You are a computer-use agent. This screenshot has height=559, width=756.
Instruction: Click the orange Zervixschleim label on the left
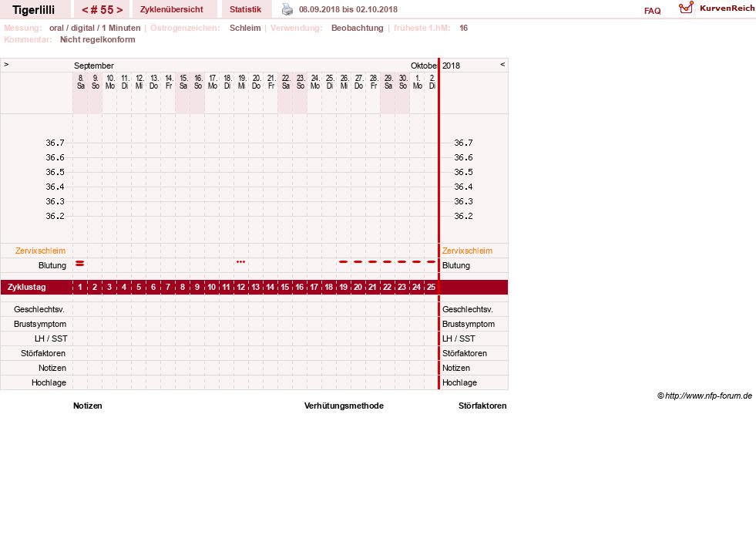click(x=41, y=251)
